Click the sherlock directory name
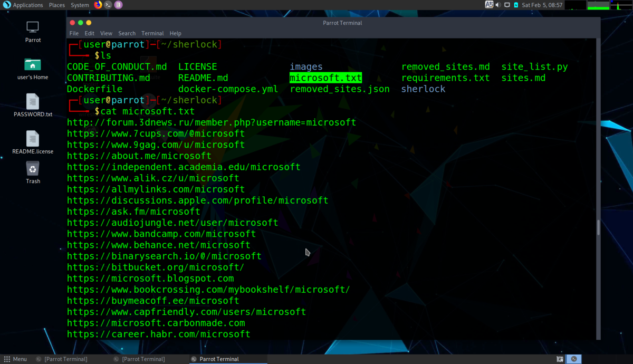Screen dimensions: 633x364 (423, 89)
